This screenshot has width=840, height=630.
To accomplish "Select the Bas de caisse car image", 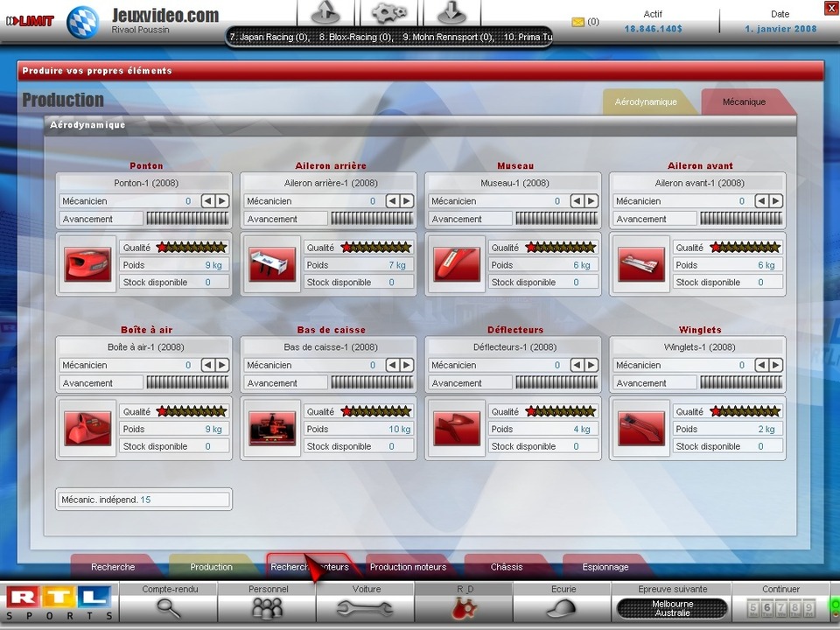I will point(272,429).
